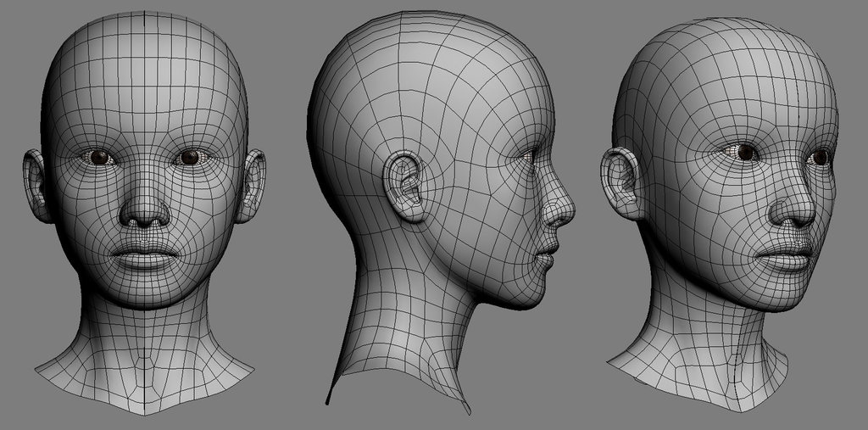Click the eye on the profile-view head
The image size is (868, 430).
pyautogui.click(x=530, y=157)
